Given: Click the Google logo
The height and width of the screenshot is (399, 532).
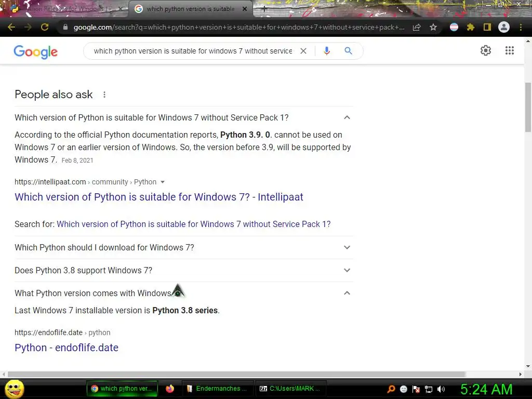Looking at the screenshot, I should (36, 51).
